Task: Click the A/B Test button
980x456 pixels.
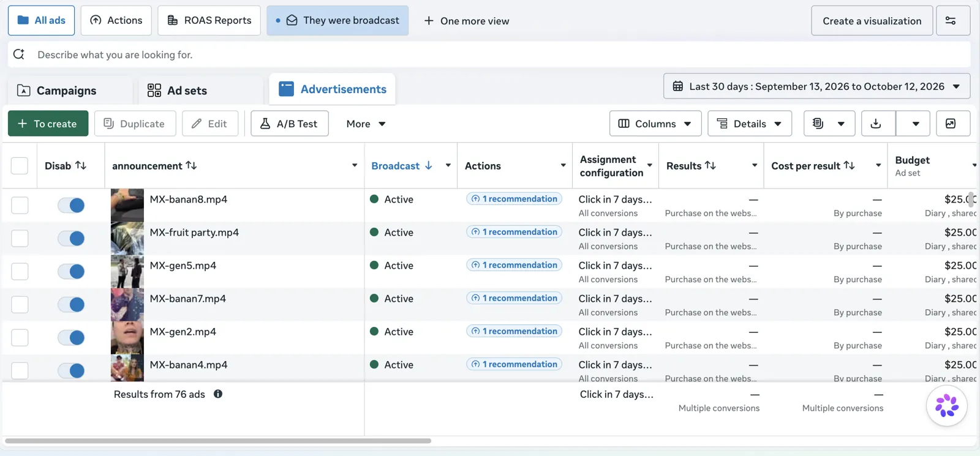Action: coord(290,124)
